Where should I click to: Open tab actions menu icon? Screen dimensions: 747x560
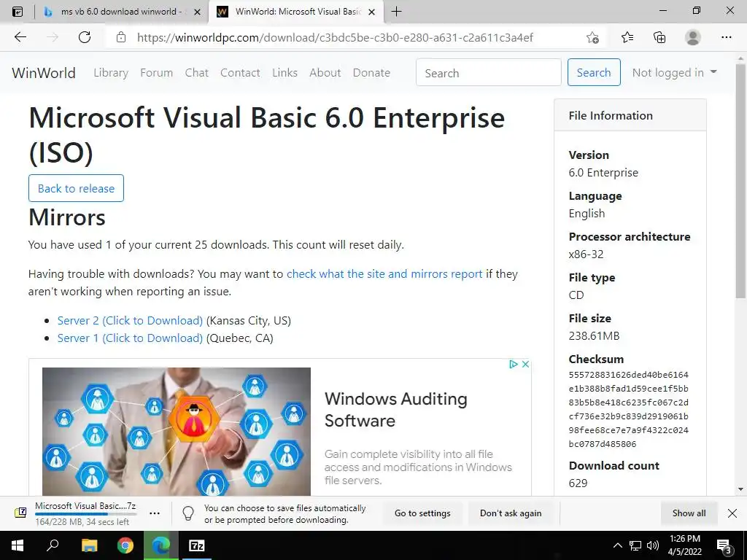18,12
